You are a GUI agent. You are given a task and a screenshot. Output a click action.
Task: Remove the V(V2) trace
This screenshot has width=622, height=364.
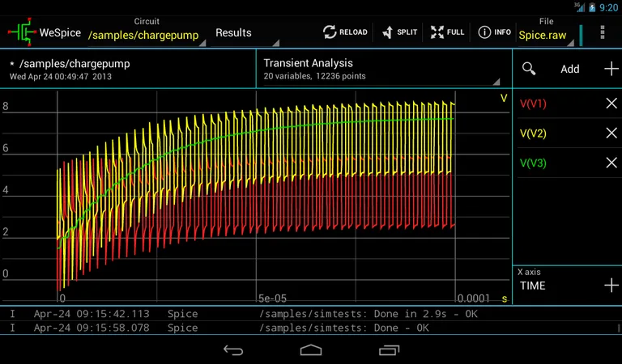(x=611, y=133)
